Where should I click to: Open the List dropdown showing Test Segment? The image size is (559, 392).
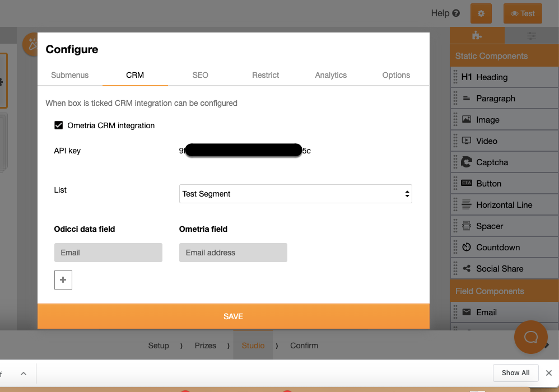click(295, 194)
